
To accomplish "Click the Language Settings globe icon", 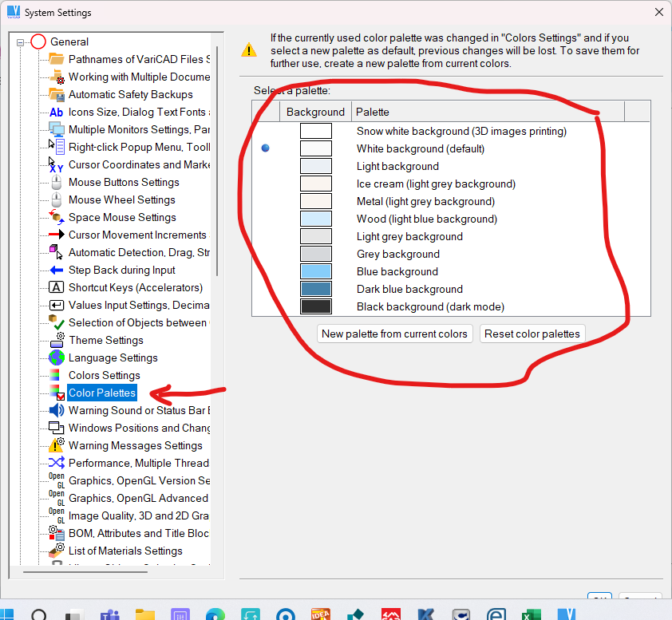I will click(x=56, y=357).
